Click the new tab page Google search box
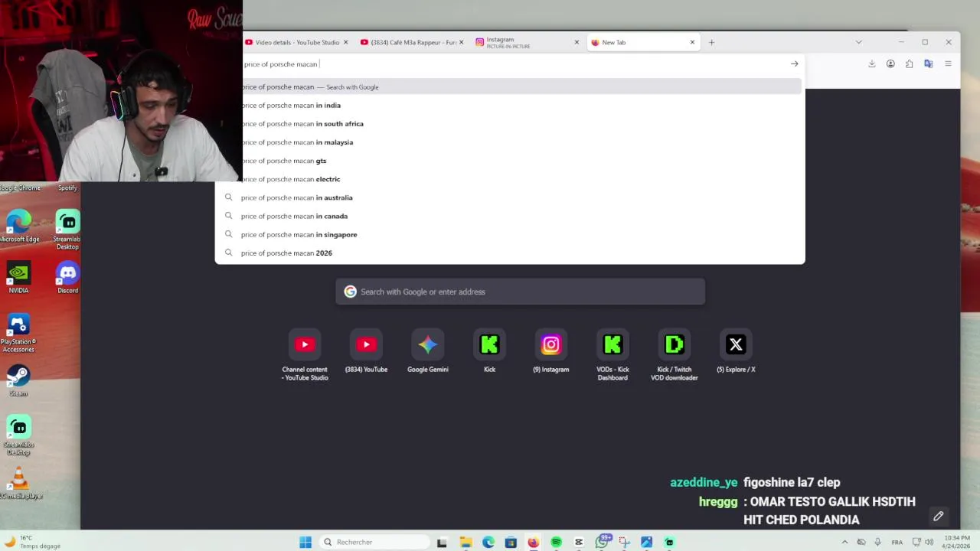The height and width of the screenshot is (551, 980). (520, 292)
